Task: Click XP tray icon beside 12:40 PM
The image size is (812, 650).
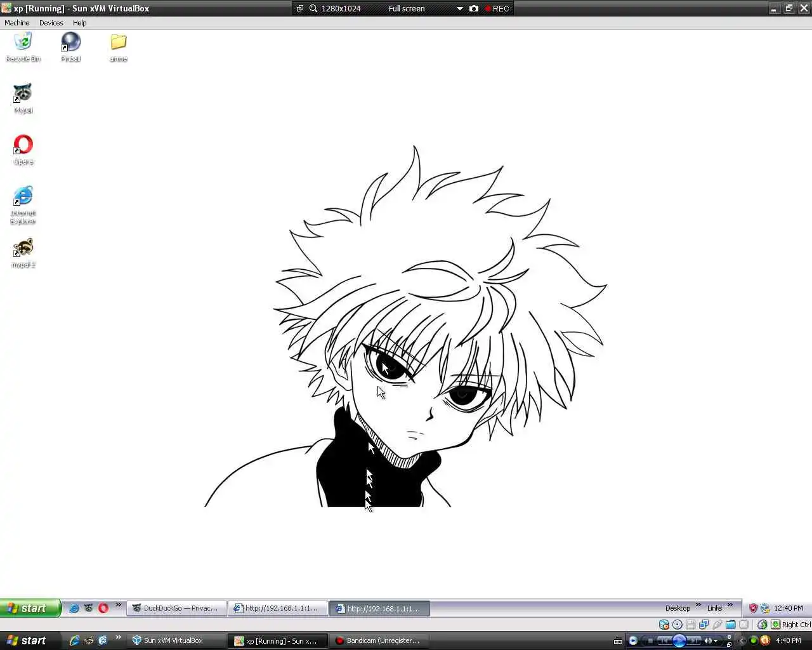Action: (765, 608)
